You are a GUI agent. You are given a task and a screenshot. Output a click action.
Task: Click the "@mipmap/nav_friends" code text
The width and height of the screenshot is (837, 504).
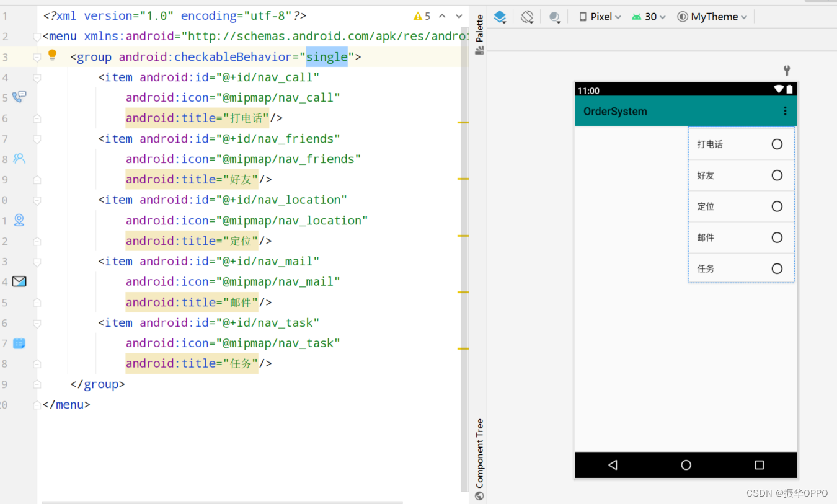click(x=288, y=159)
